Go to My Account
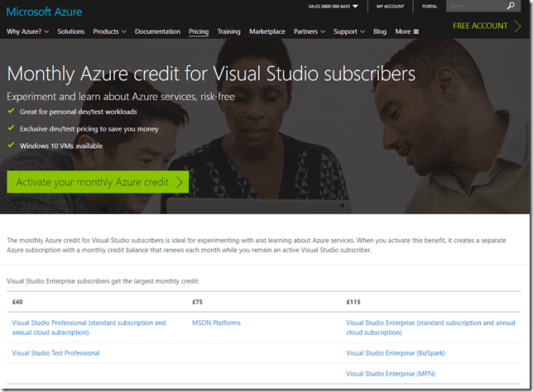This screenshot has height=392, width=533. coord(391,7)
